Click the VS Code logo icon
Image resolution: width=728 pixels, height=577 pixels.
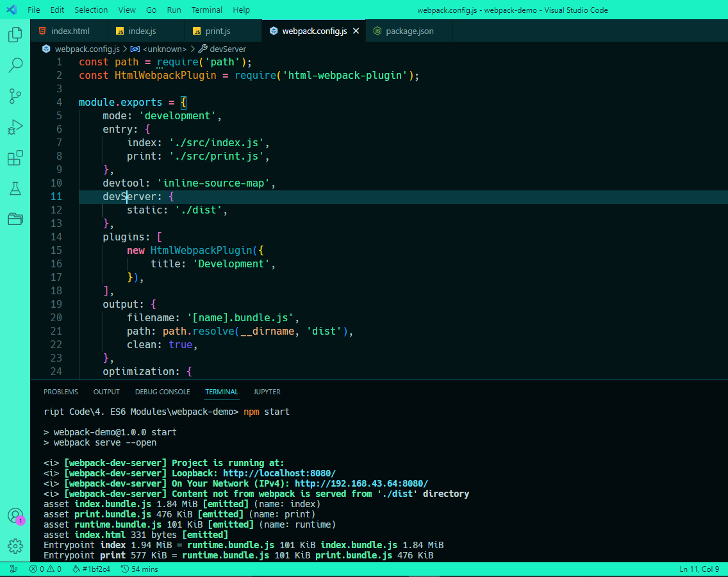(x=12, y=10)
